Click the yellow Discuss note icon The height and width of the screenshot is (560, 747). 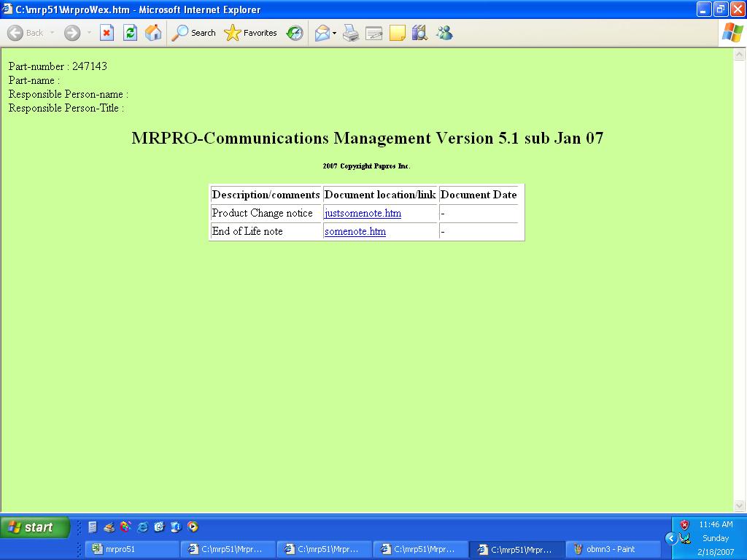click(397, 33)
